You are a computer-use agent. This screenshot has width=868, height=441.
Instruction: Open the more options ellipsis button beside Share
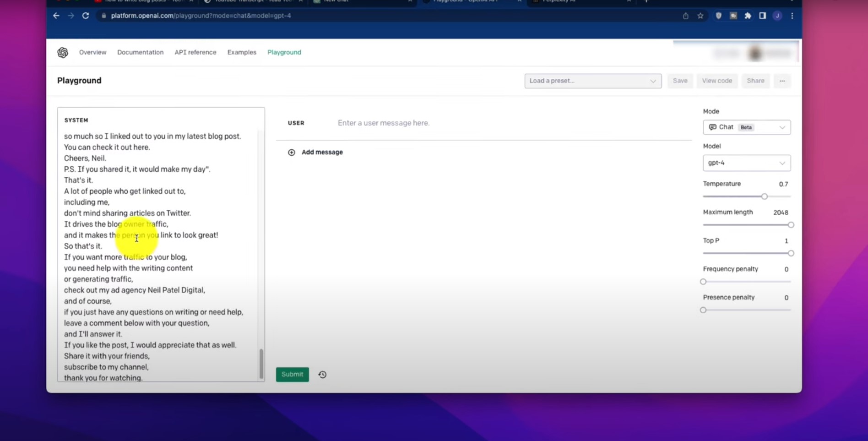pyautogui.click(x=782, y=81)
